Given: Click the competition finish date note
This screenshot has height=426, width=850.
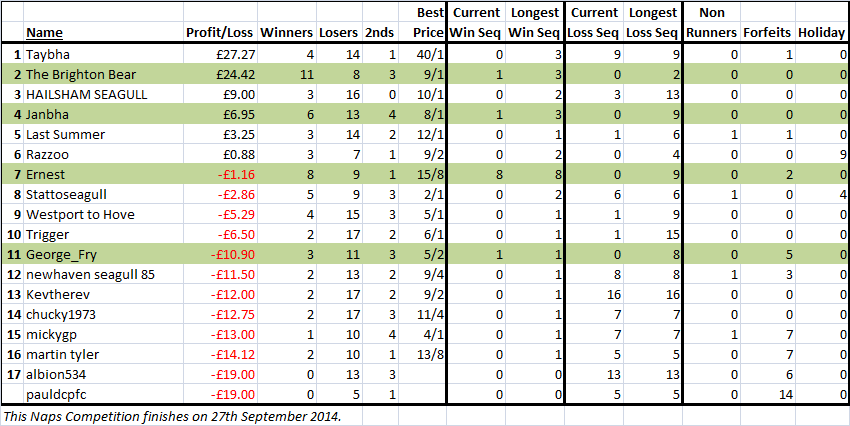Looking at the screenshot, I should [x=173, y=416].
